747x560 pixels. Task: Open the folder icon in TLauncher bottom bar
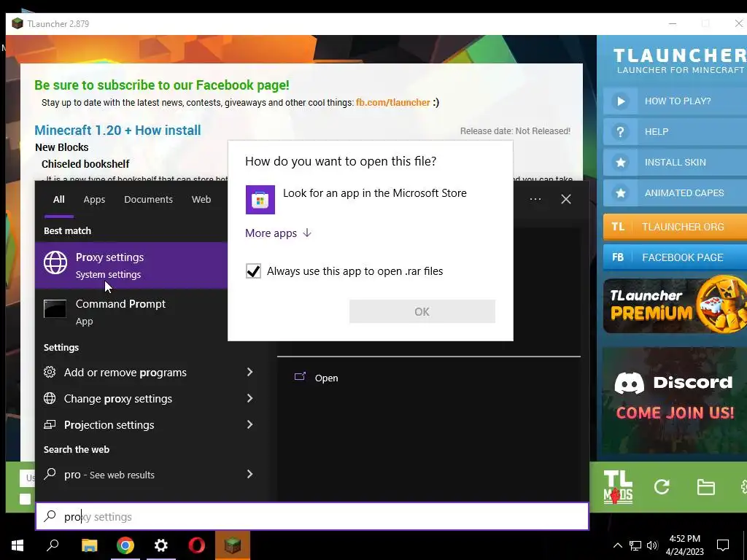coord(705,487)
